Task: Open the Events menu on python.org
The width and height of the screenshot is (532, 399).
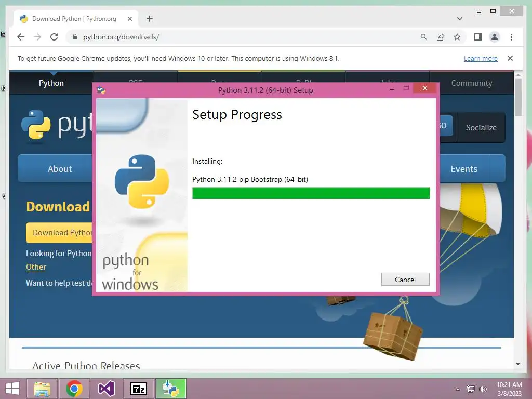Action: pos(464,169)
